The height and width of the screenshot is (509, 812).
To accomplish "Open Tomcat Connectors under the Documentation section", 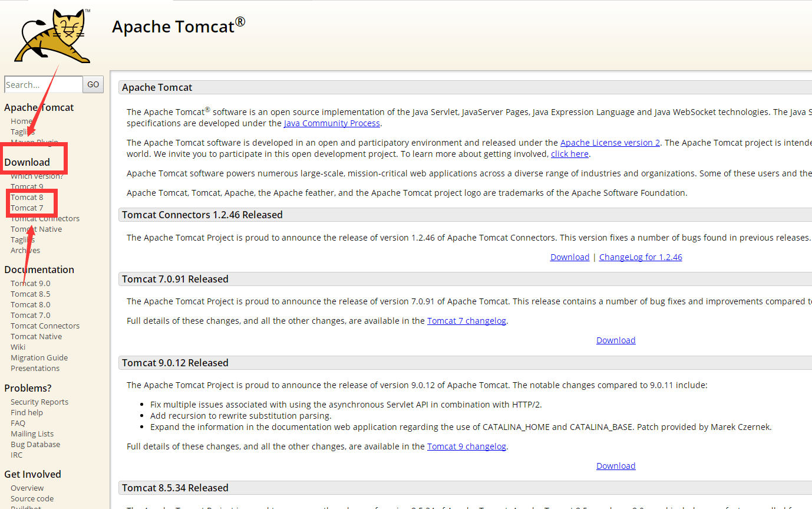I will click(45, 326).
